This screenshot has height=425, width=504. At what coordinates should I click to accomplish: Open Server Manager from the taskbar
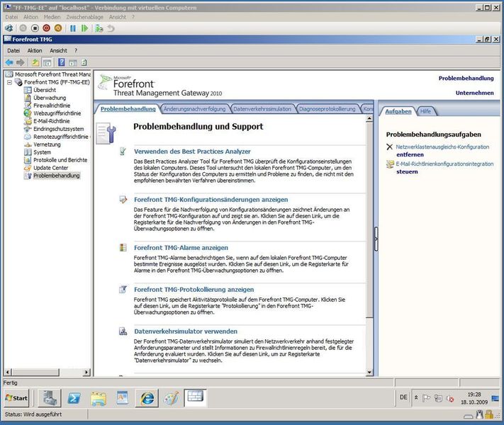(x=50, y=398)
